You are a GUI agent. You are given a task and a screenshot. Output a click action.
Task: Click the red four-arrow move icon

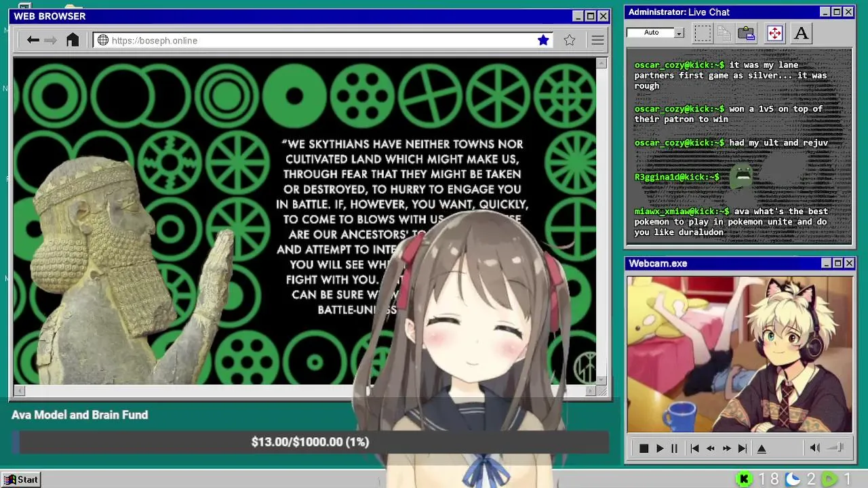pyautogui.click(x=774, y=33)
